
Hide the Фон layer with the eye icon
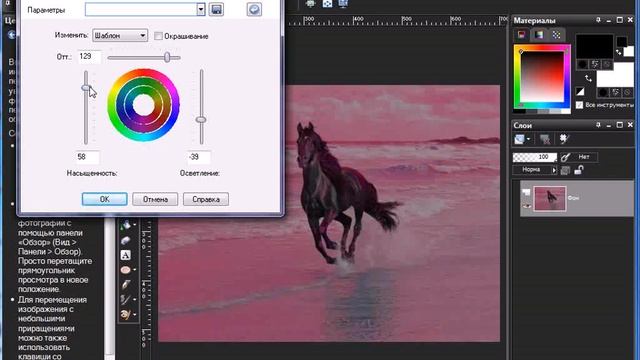527,205
